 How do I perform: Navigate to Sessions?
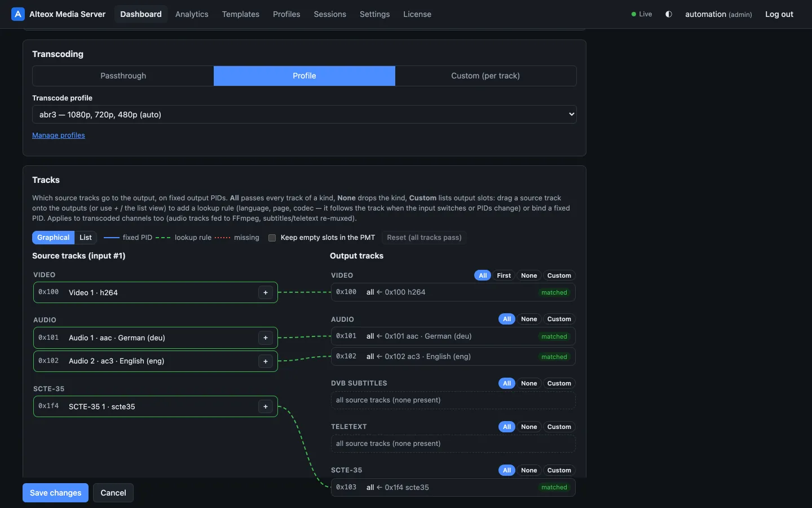(330, 14)
